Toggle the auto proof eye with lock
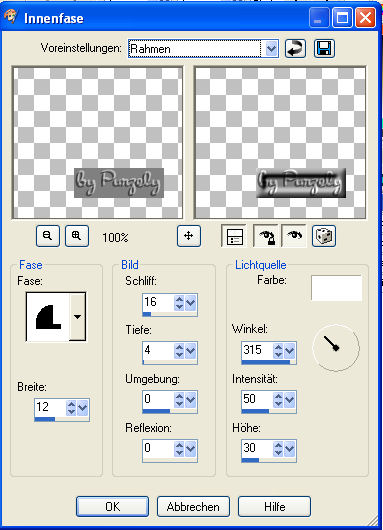This screenshot has height=530, width=383. coord(266,236)
